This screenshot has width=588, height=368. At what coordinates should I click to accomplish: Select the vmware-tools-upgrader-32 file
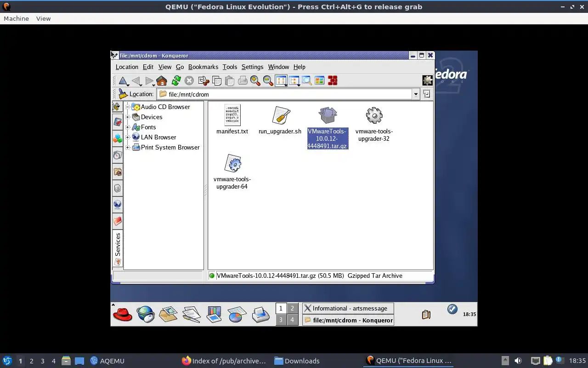[x=374, y=124]
